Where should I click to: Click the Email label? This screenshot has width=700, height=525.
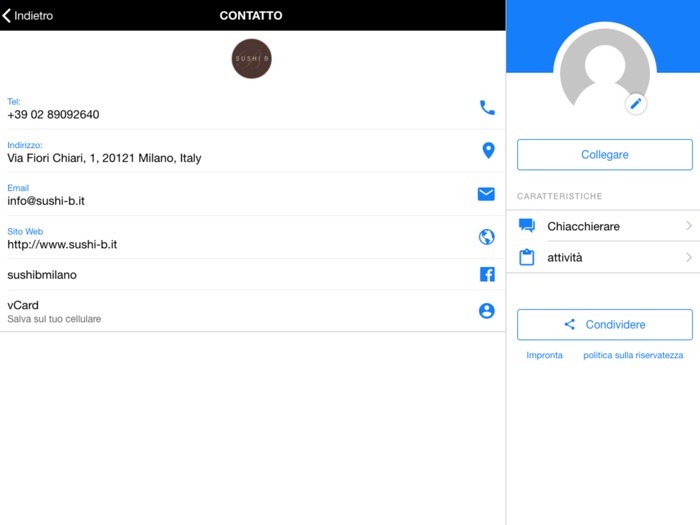(x=18, y=188)
